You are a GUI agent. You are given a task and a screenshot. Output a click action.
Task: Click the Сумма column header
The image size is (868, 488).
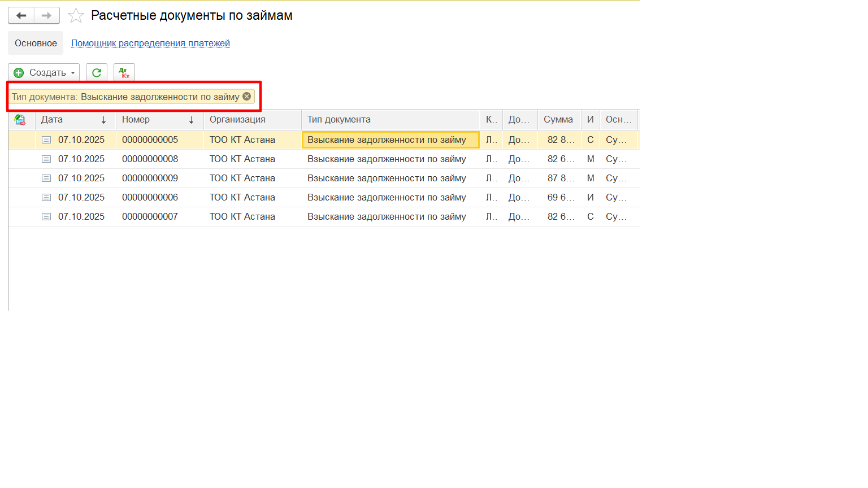(x=559, y=120)
